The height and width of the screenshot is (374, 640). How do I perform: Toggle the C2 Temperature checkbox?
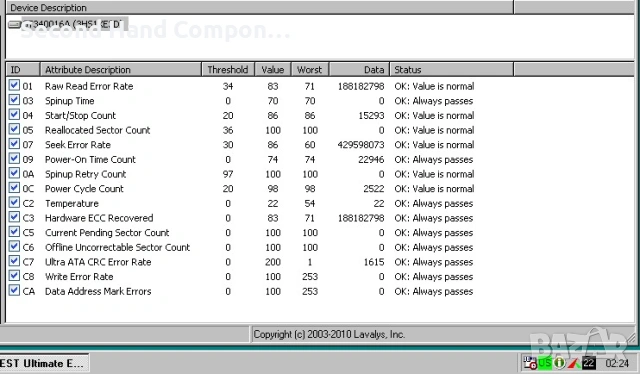(x=14, y=203)
